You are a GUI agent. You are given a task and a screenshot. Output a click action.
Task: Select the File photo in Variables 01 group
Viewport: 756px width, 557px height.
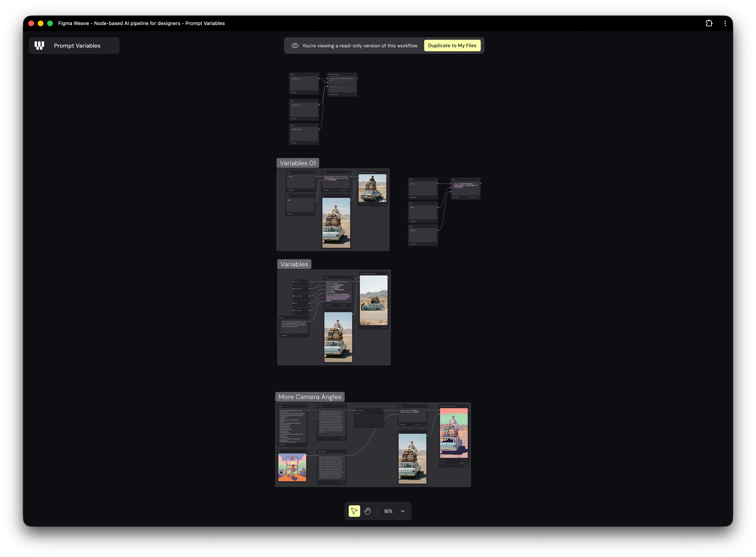point(336,223)
